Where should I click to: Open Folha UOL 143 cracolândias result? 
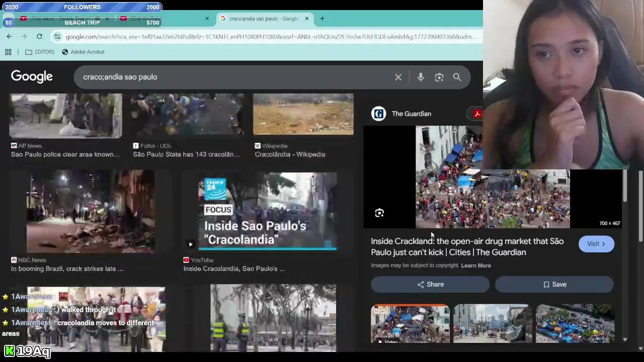coord(187,115)
